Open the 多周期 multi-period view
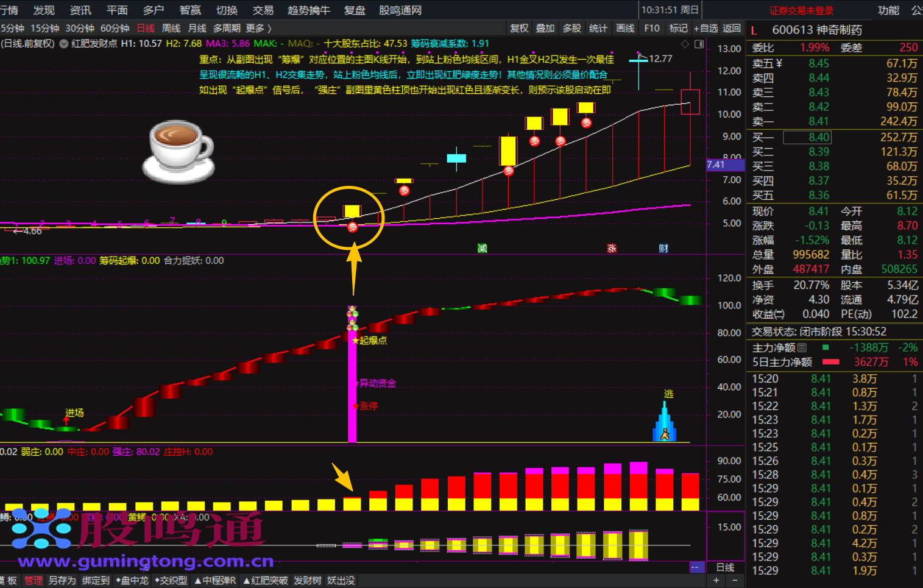 (x=227, y=28)
